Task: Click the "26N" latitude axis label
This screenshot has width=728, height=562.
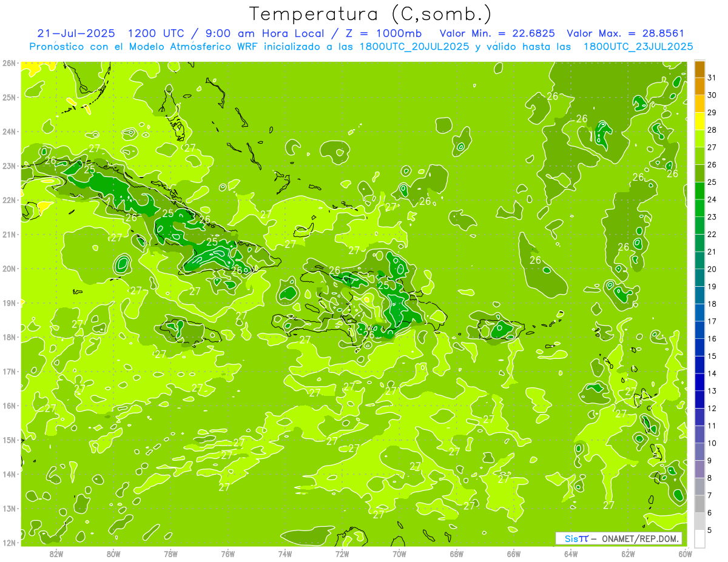Action: tap(9, 62)
